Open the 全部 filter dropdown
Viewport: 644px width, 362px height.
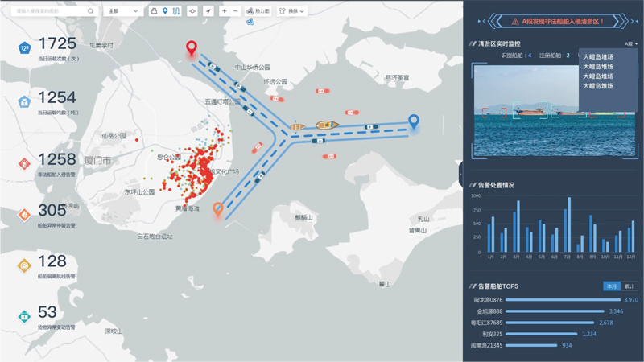pyautogui.click(x=123, y=11)
